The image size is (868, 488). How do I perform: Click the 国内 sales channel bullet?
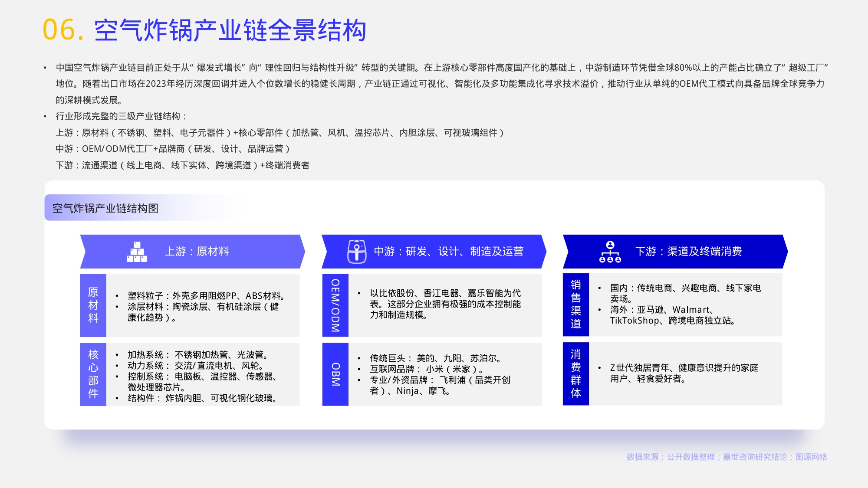pos(685,293)
